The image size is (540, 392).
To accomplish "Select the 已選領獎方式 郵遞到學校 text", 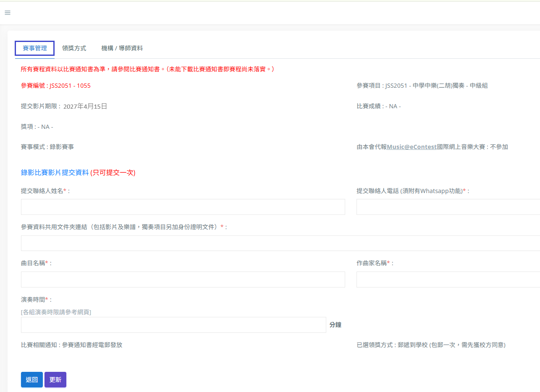I will 431,345.
